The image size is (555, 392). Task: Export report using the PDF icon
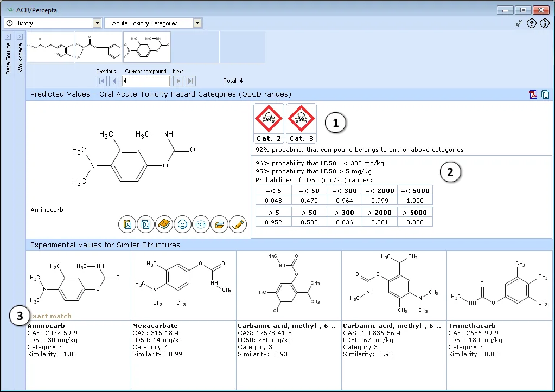(x=533, y=94)
